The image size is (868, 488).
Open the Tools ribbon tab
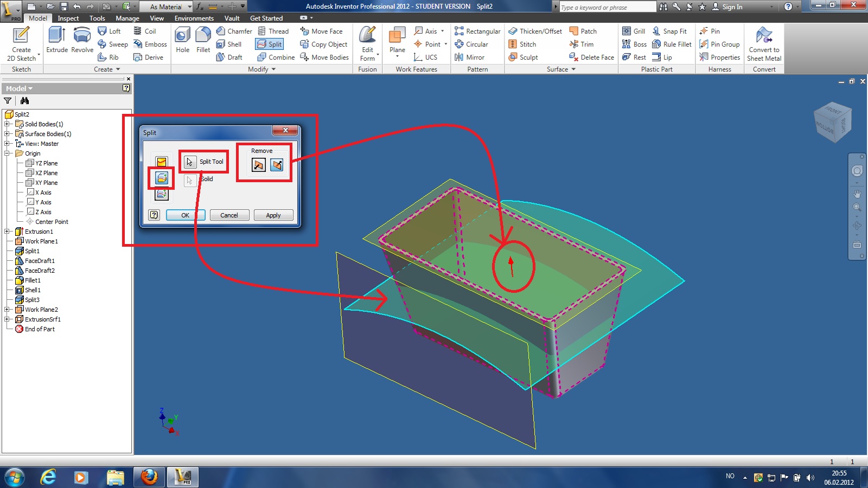click(x=97, y=18)
